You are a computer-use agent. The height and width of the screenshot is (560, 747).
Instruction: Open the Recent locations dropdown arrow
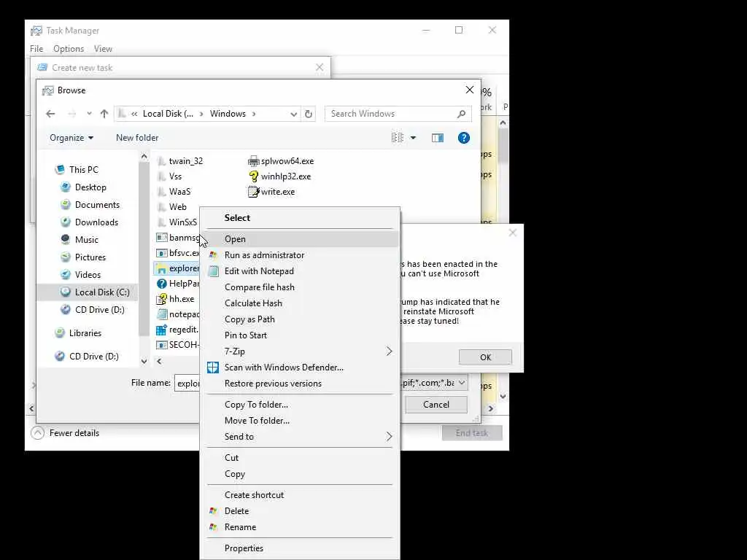(89, 114)
